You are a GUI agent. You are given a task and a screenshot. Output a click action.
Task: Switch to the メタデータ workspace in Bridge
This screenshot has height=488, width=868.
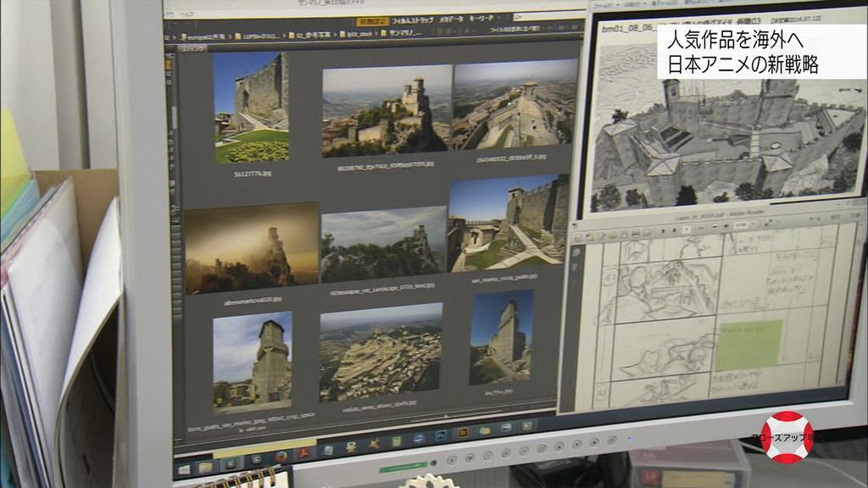coord(452,19)
